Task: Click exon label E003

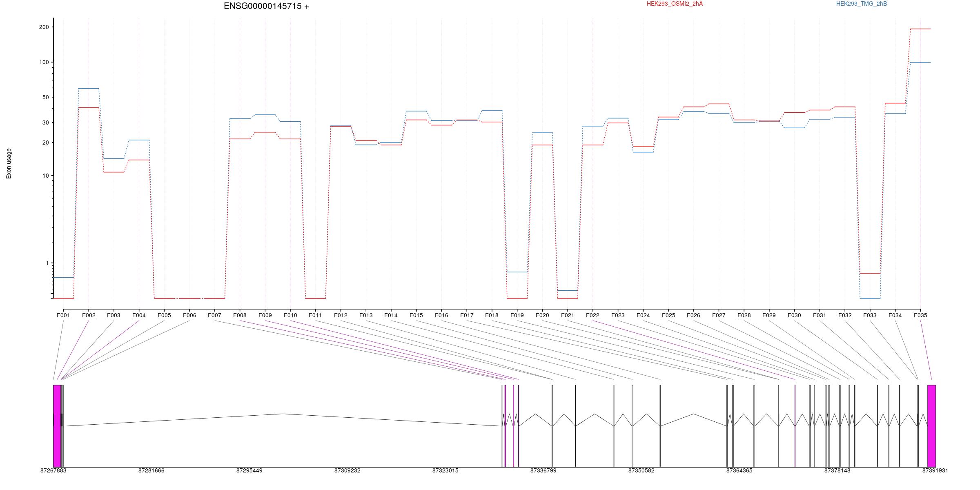Action: coord(114,315)
